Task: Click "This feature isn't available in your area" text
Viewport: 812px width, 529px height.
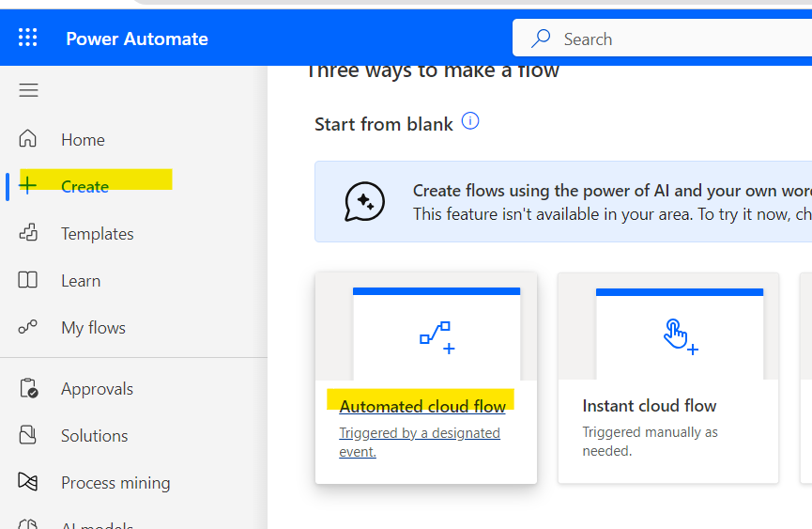Action: click(x=552, y=214)
